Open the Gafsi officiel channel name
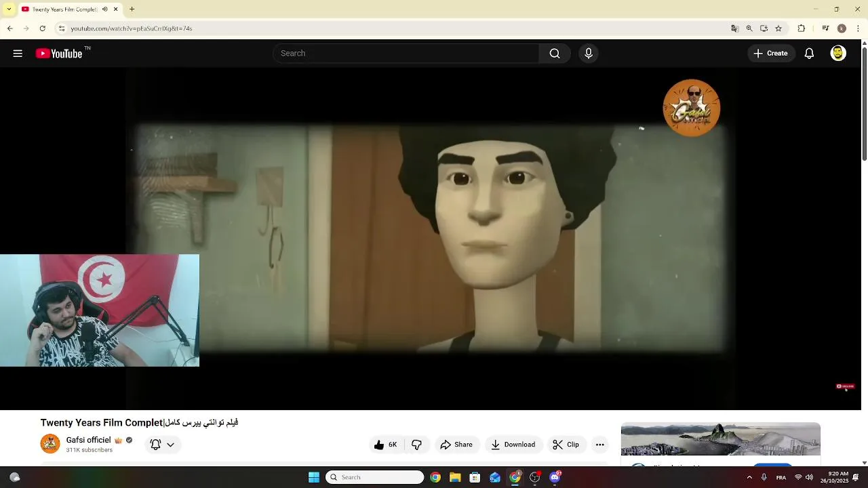The width and height of the screenshot is (868, 488). click(x=88, y=440)
